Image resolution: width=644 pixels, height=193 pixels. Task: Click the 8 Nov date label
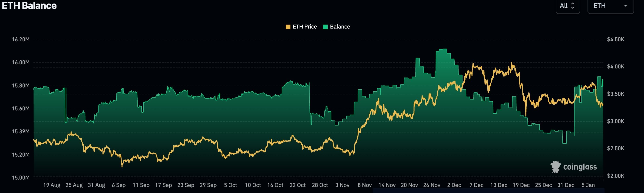coord(364,185)
